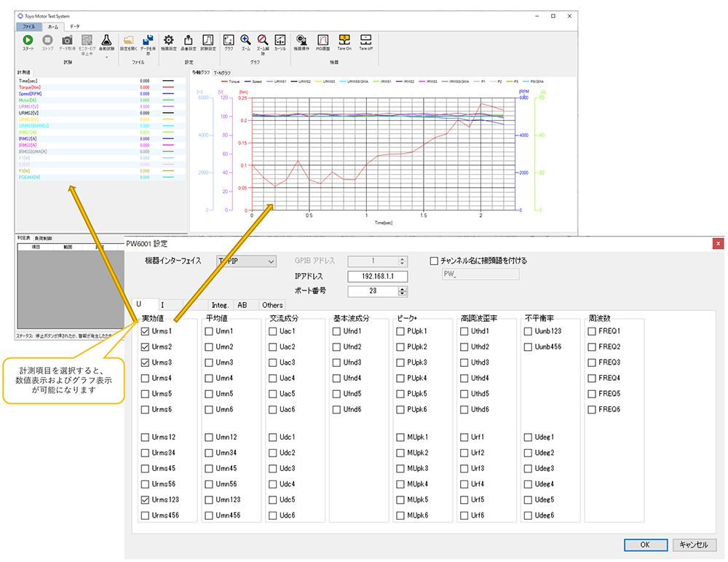Click the Tare On icon
Viewport: 728px width, 562px height.
click(x=344, y=39)
